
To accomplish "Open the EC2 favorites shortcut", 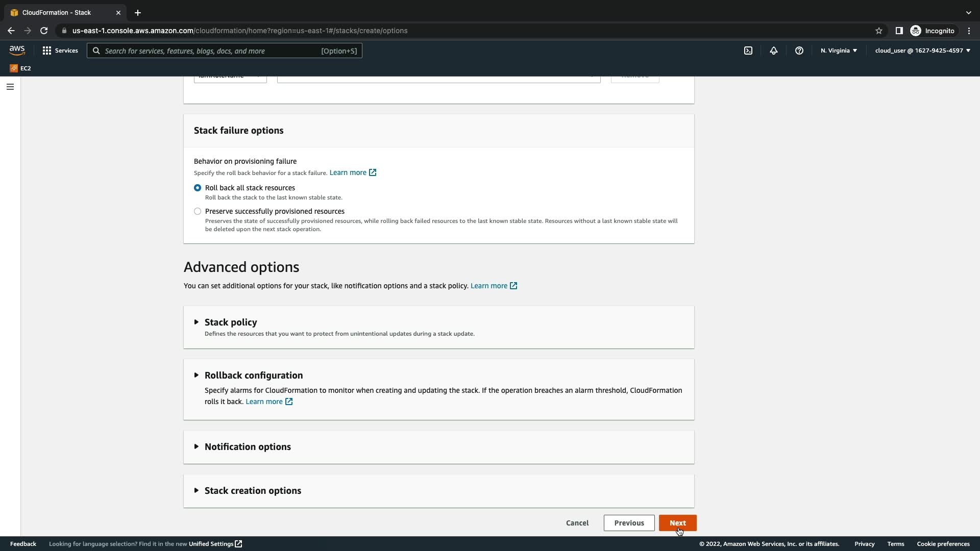I will pos(20,68).
